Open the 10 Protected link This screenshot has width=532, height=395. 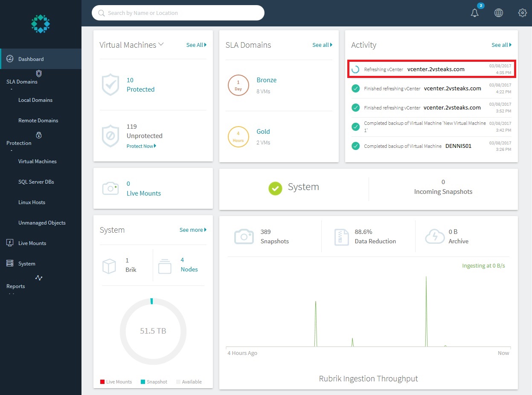140,85
